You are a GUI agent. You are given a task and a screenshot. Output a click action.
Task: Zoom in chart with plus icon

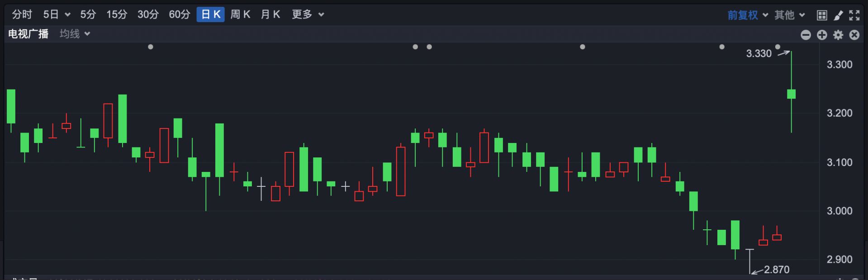point(822,35)
